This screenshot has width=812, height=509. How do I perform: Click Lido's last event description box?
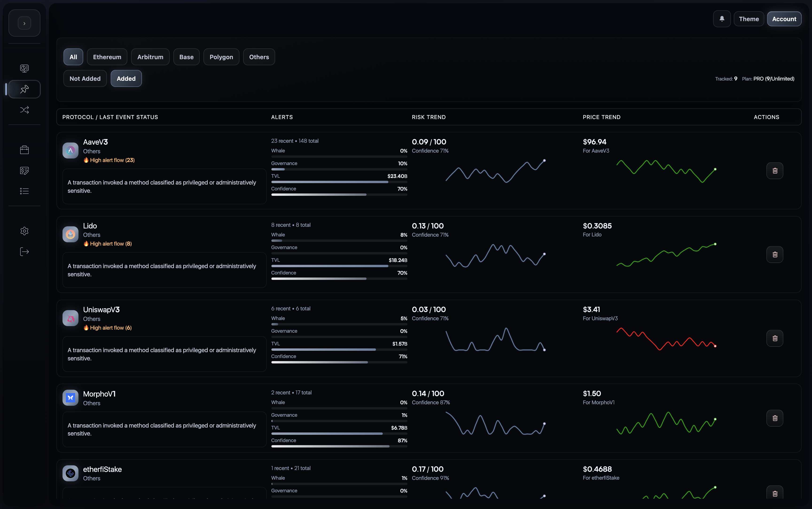[164, 270]
